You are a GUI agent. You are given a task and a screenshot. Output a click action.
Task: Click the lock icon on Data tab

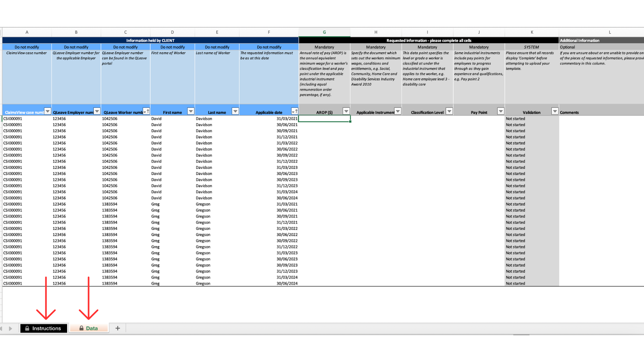click(82, 328)
